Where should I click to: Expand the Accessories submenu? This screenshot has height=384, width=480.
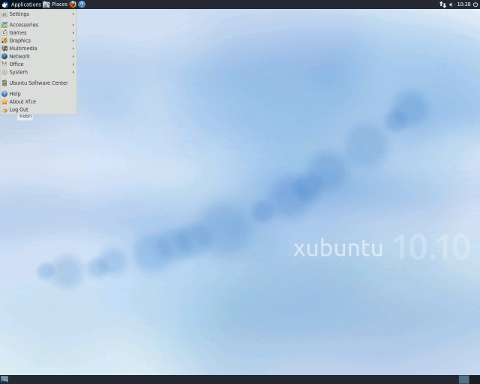39,25
